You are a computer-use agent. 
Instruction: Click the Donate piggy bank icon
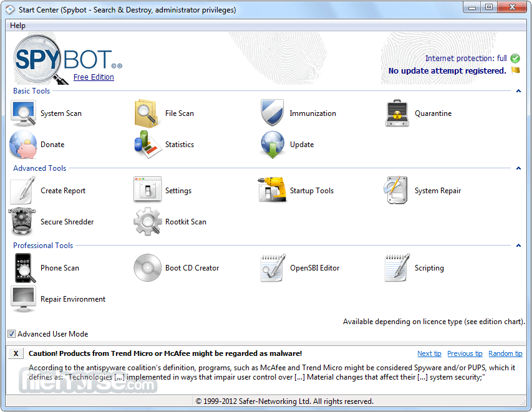coord(24,145)
